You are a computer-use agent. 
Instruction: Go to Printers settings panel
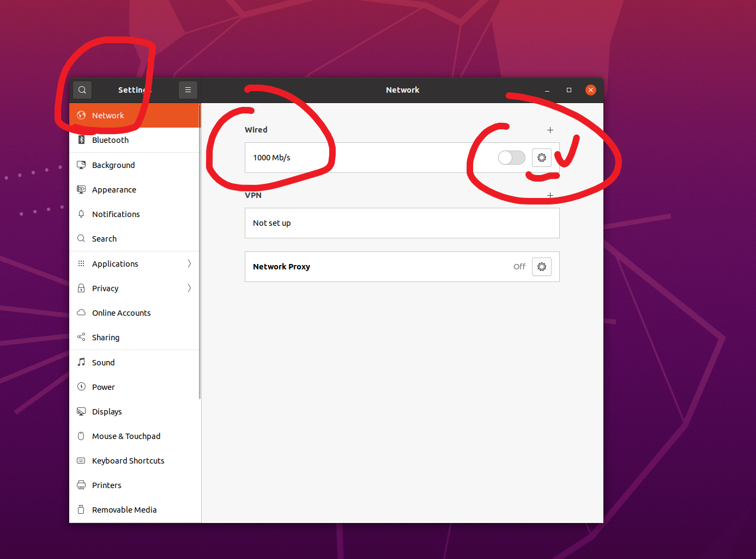135,485
